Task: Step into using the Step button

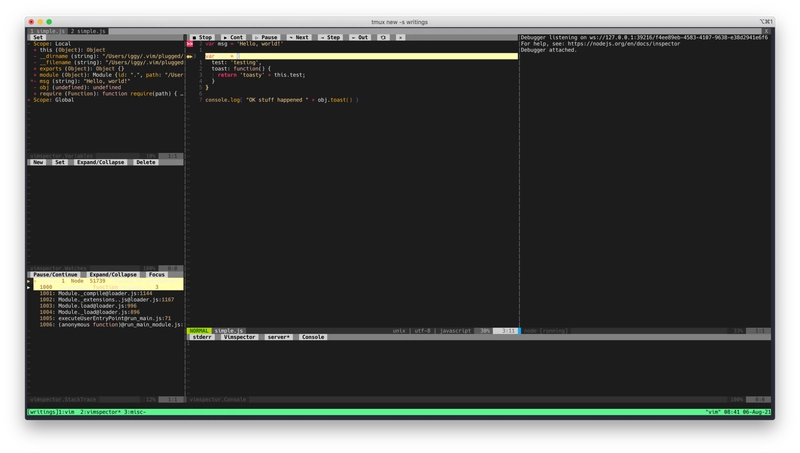Action: tap(331, 37)
